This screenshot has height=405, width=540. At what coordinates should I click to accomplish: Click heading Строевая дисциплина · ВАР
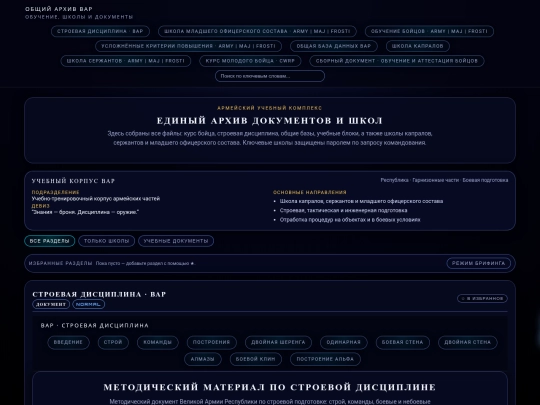(x=99, y=294)
